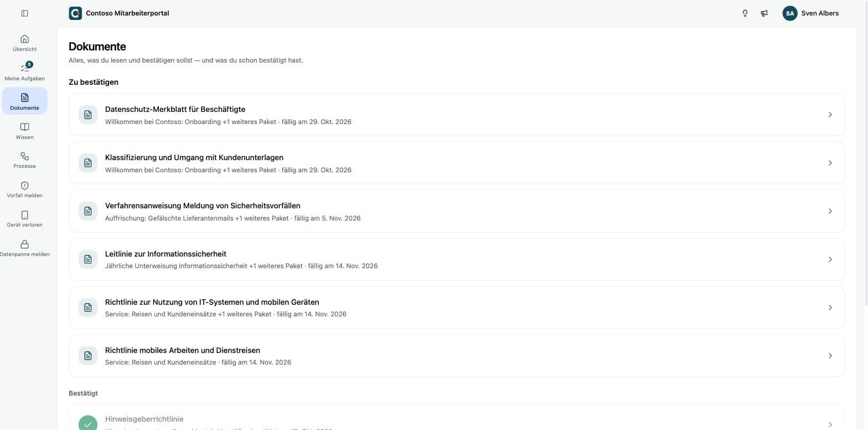Click chevron on Richtlinie zur Nutzung IT-Systemen row
The width and height of the screenshot is (868, 430).
tap(830, 308)
